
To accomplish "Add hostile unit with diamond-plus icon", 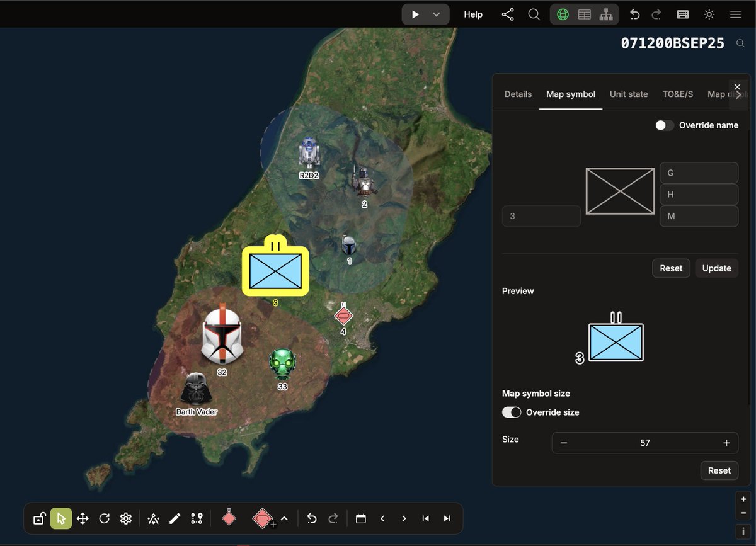I will tap(263, 518).
